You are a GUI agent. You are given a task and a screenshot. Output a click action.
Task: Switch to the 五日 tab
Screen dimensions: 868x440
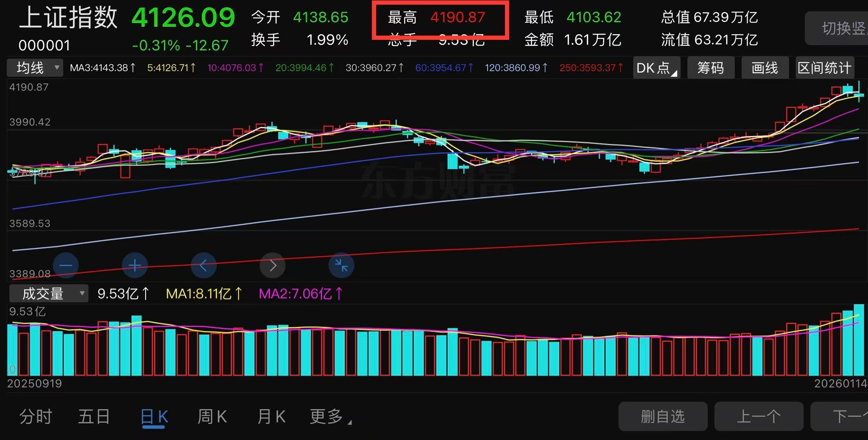(x=94, y=417)
